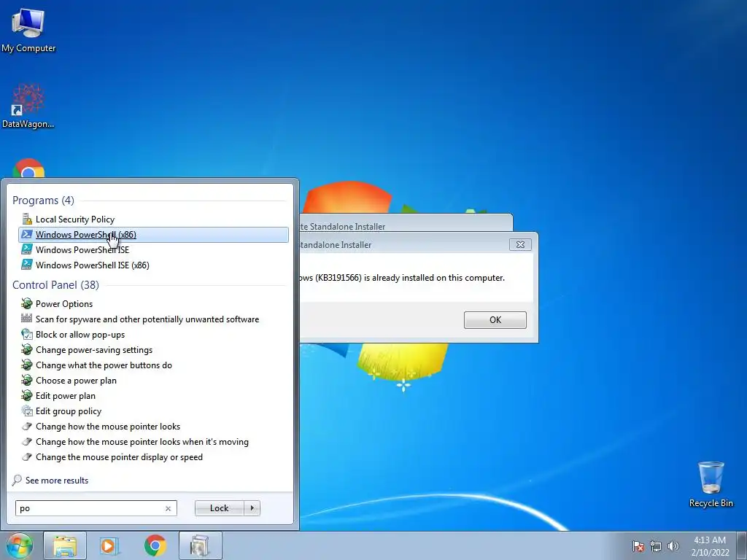Open Chrome from the taskbar
This screenshot has height=560, width=747.
[155, 545]
